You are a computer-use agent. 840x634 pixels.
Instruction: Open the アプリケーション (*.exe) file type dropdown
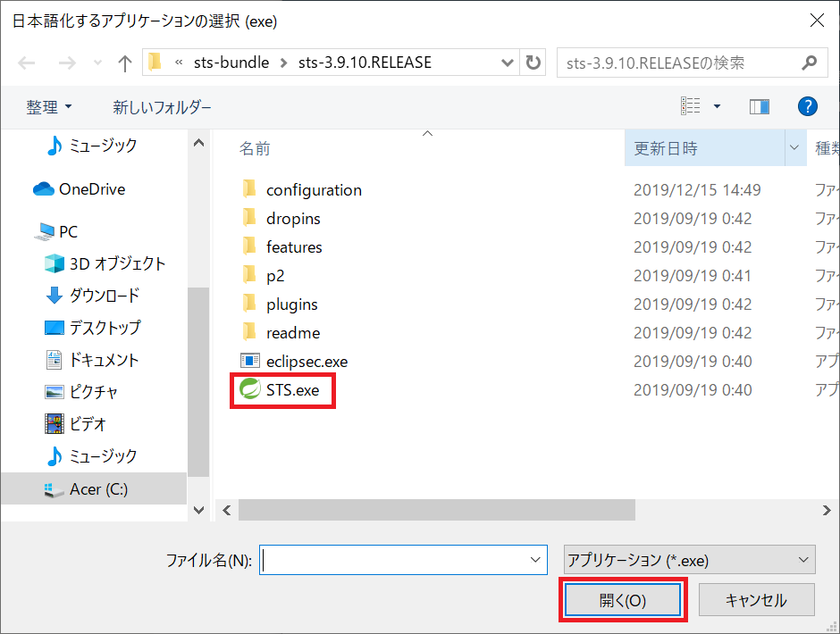click(x=690, y=560)
